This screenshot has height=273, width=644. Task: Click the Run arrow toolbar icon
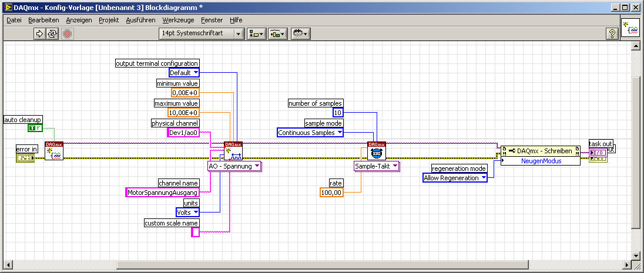(x=39, y=33)
